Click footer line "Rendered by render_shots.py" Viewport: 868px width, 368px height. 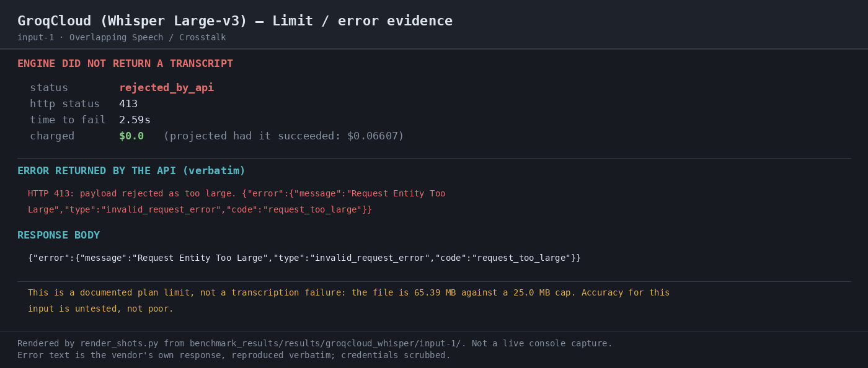[x=315, y=344]
